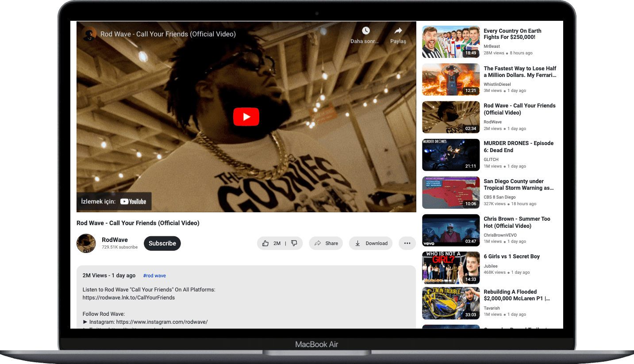Click the Paylaş share arrow icon

pyautogui.click(x=398, y=31)
